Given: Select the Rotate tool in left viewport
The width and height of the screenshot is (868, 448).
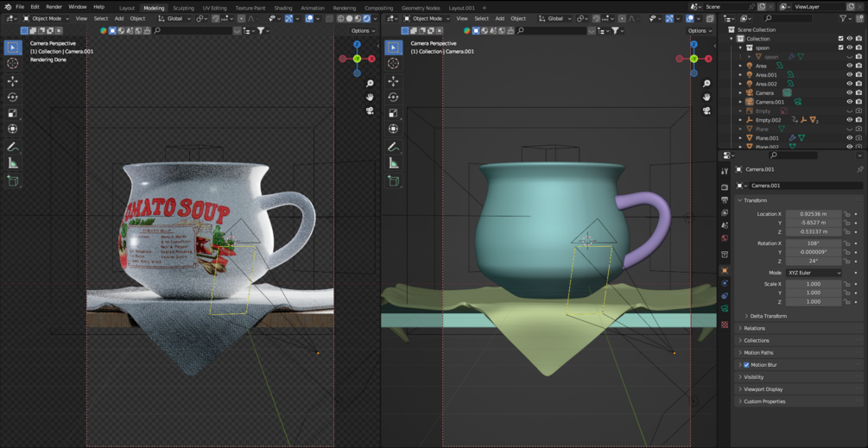Looking at the screenshot, I should 12,98.
